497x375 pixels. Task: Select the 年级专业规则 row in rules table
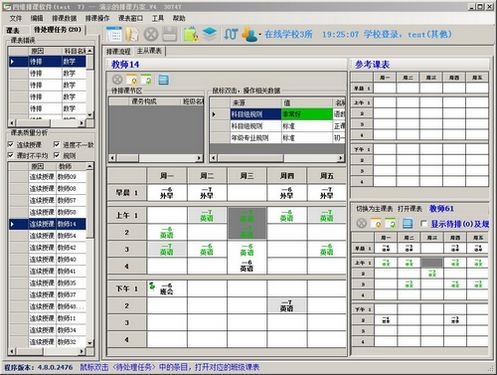click(277, 138)
